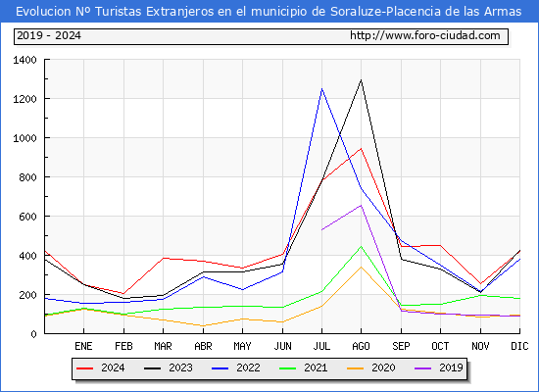
Task: Click the ENE month axis label
Action: pyautogui.click(x=83, y=346)
